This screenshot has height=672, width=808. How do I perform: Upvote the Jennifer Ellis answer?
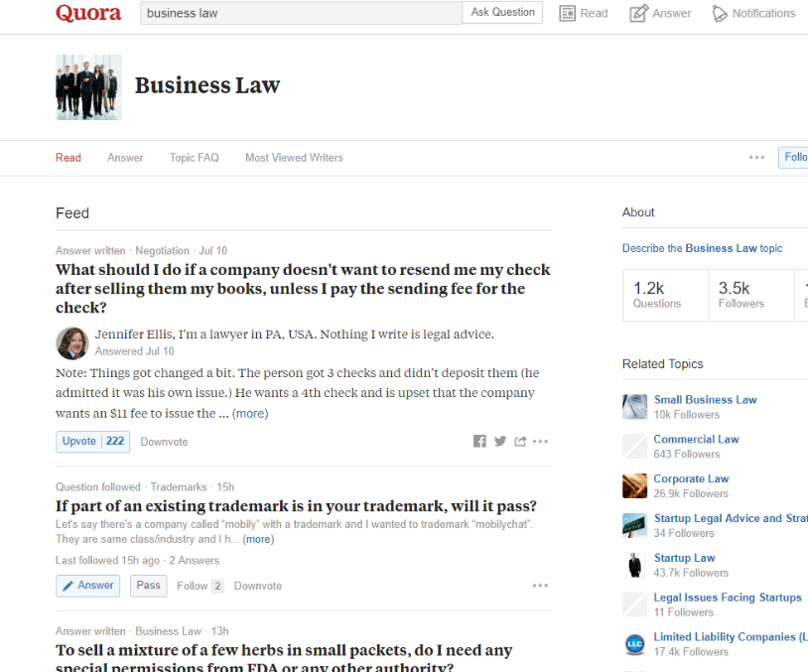tap(92, 442)
